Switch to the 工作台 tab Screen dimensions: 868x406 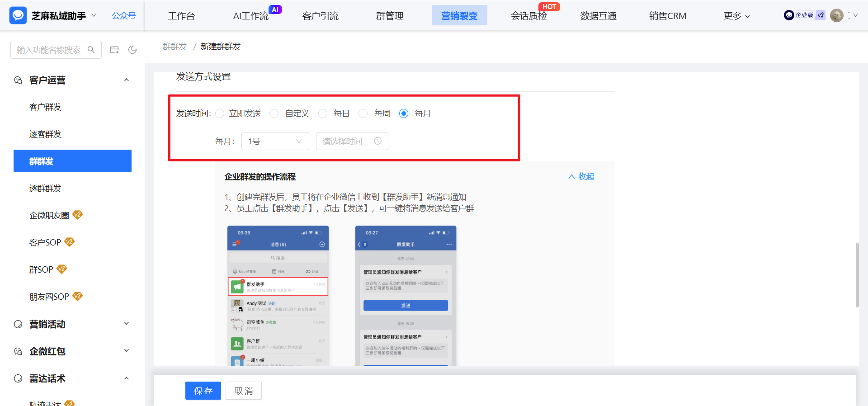point(181,16)
